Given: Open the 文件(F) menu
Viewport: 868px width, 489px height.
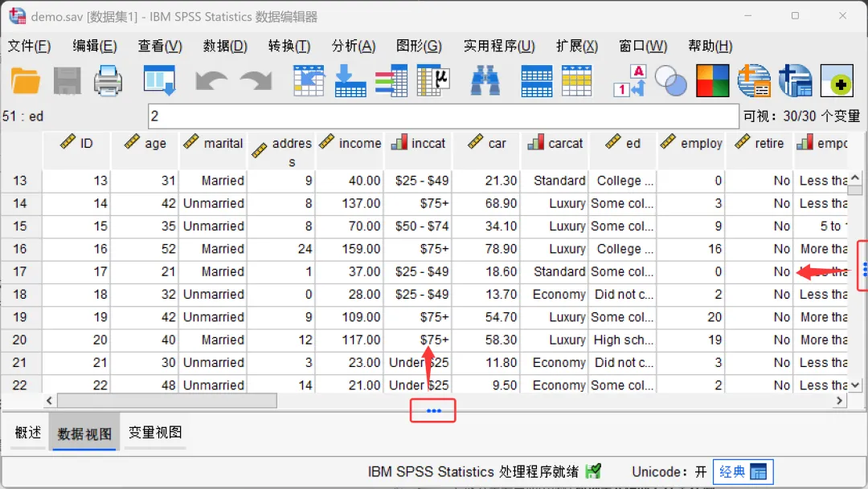Looking at the screenshot, I should (x=30, y=46).
